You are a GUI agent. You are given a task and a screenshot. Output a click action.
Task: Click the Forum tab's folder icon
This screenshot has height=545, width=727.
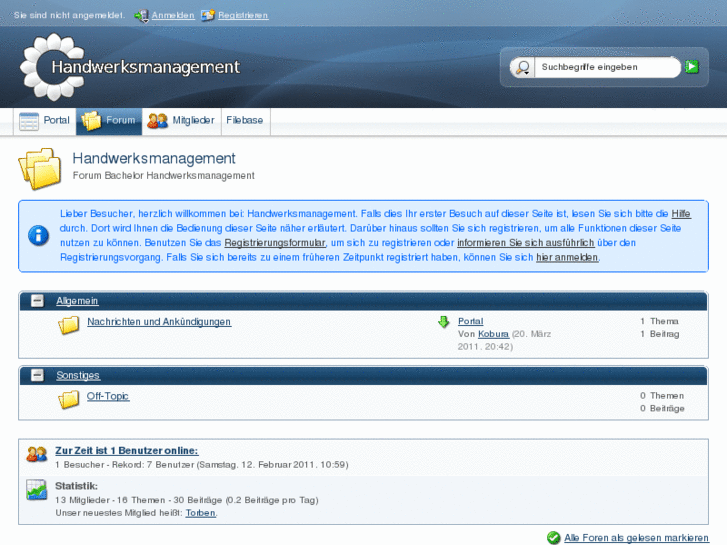click(91, 121)
